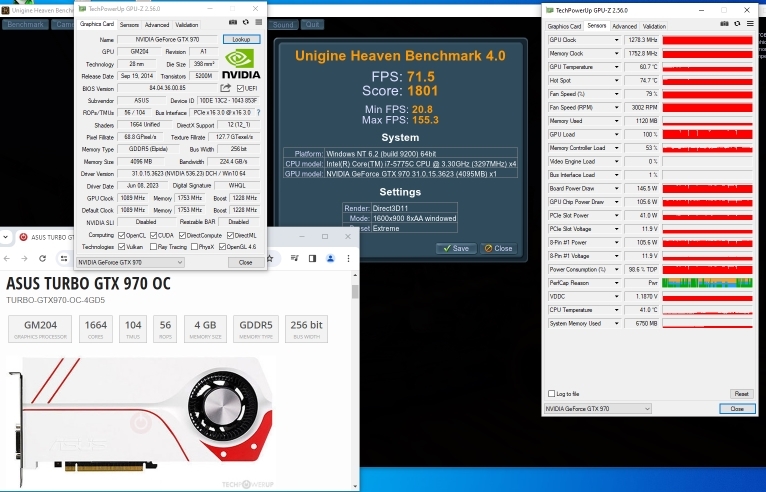Click the refresh icon in Sensors window
Image resolution: width=766 pixels, height=492 pixels.
coord(737,24)
